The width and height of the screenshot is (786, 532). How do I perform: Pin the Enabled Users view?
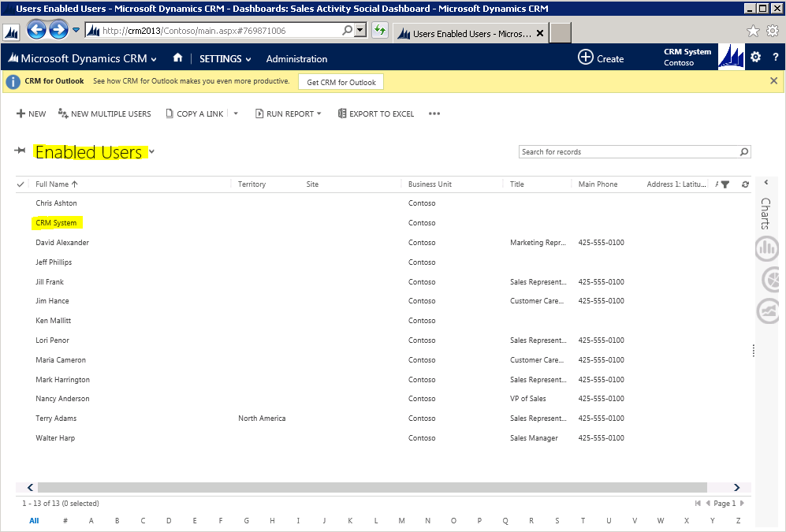pos(20,151)
